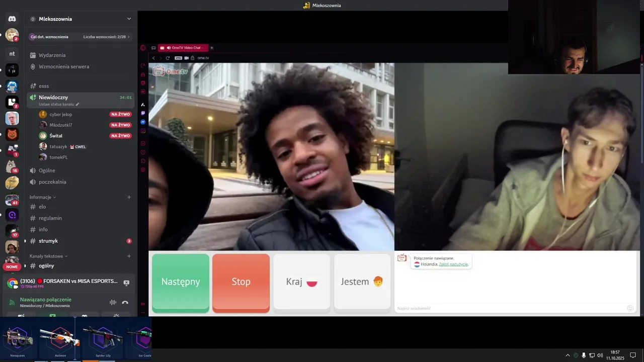Viewport: 644px width, 362px height.
Task: Switch to OmeTV Video Chat tab
Action: [183, 48]
